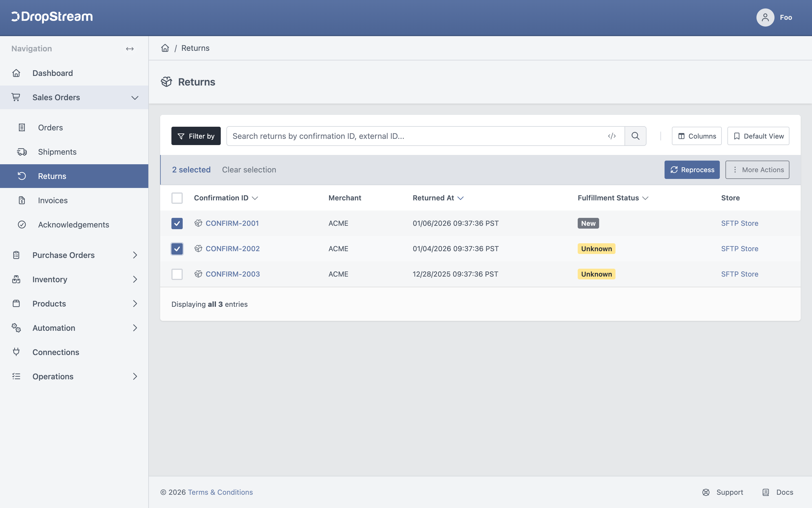Expand the Purchase Orders section chevron
This screenshot has width=812, height=508.
pos(135,255)
